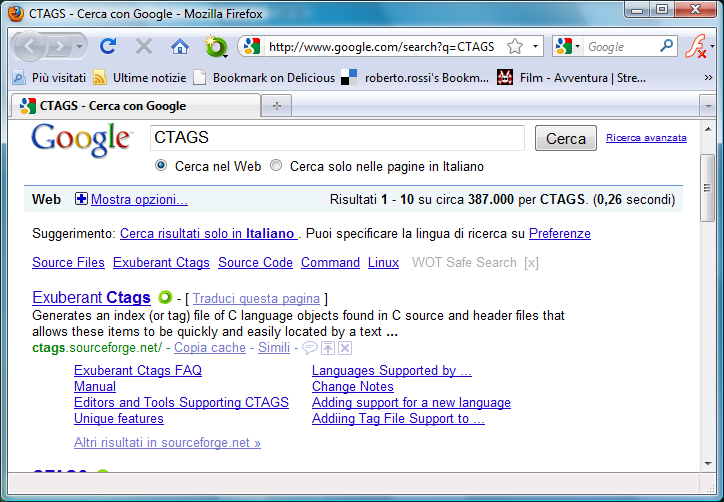This screenshot has width=724, height=502.
Task: Open the search engine dropdown in search bar
Action: (x=567, y=47)
